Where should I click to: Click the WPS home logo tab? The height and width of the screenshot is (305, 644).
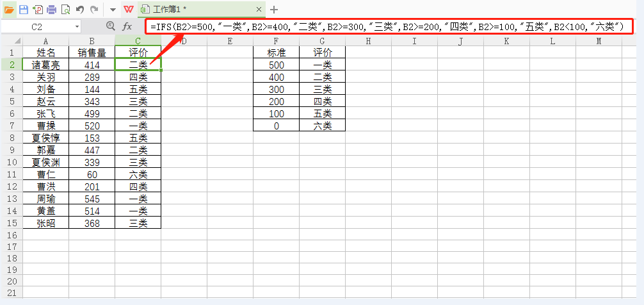pos(129,9)
